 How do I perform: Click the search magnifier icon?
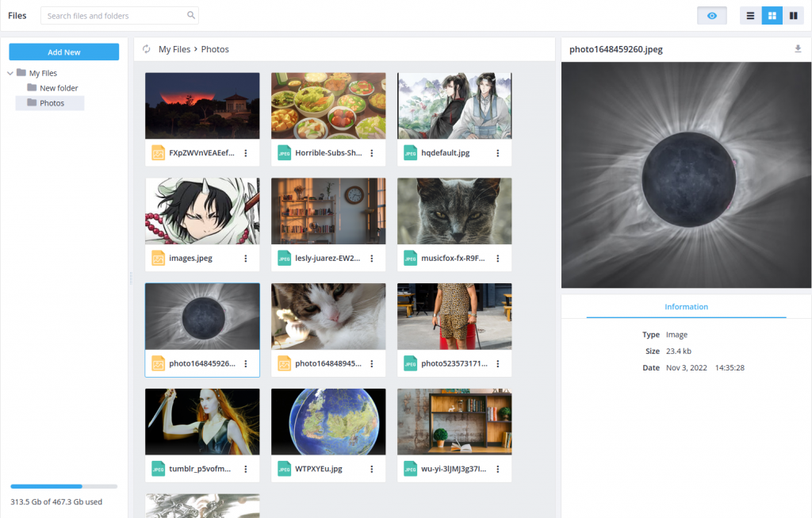[x=190, y=15]
